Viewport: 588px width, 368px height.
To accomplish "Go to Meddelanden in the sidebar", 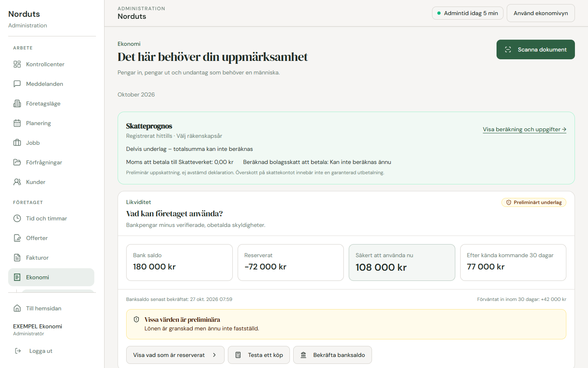I will [51, 84].
